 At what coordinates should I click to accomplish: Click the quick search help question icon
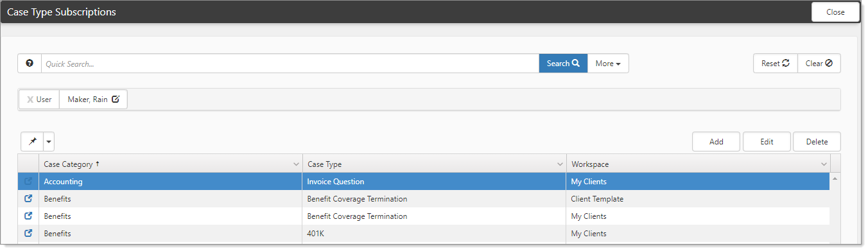[30, 64]
